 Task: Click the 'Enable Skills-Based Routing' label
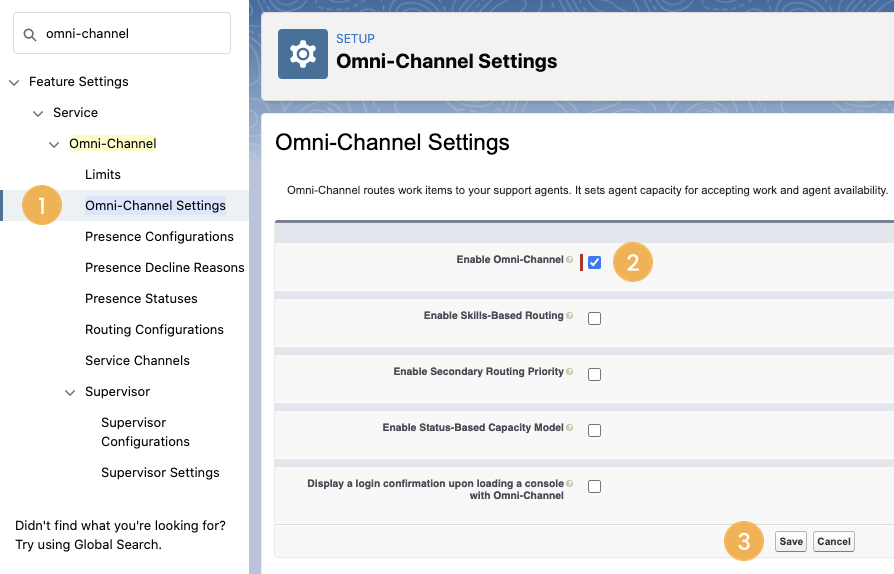493,315
